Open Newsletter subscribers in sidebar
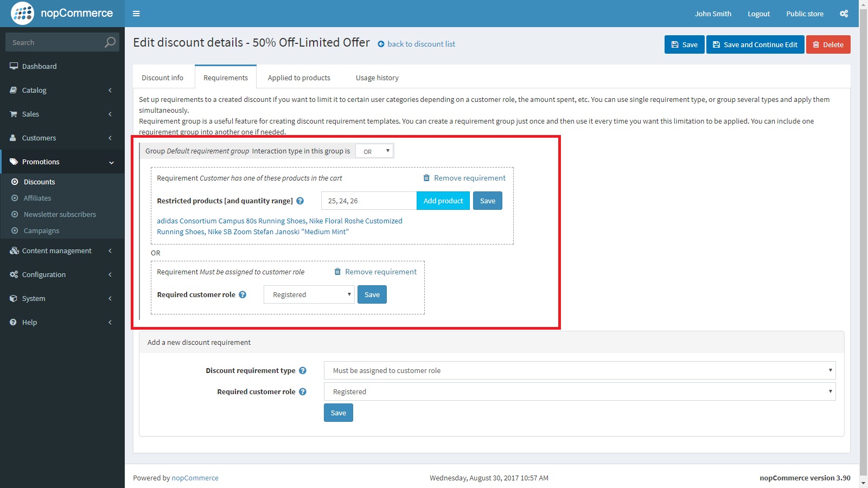 coord(60,214)
